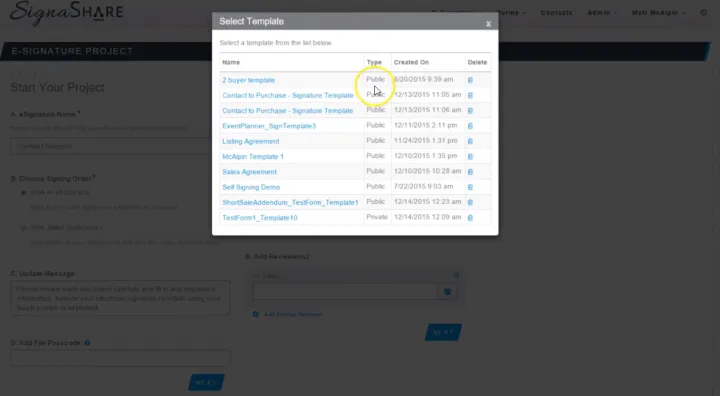The image size is (720, 396).
Task: Click the Add File Passcode input field
Action: click(x=120, y=358)
